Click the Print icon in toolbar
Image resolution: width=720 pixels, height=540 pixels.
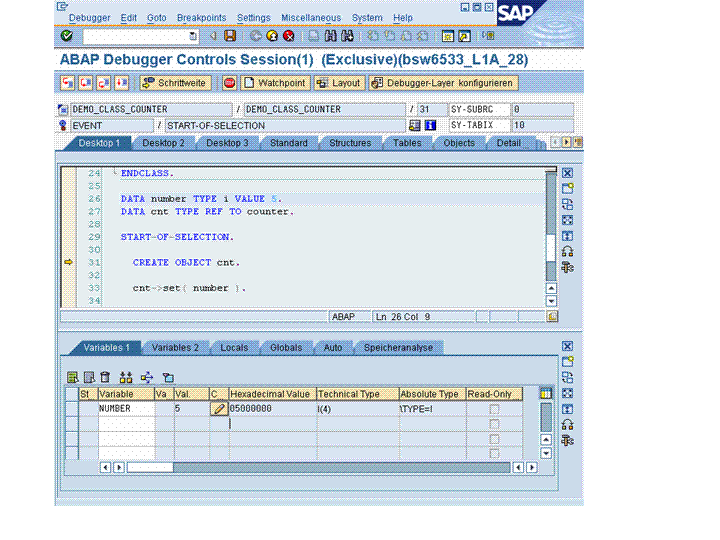tap(314, 36)
